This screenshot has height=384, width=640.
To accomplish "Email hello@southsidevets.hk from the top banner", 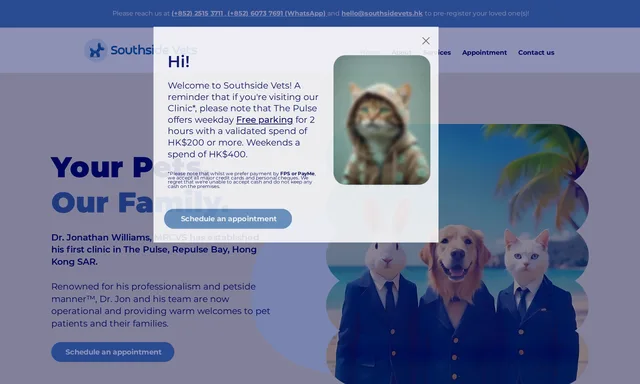I will pyautogui.click(x=382, y=13).
